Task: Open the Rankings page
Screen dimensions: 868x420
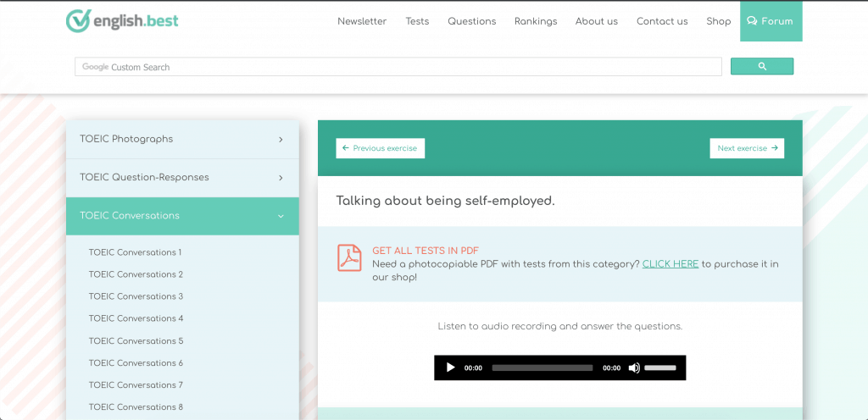Action: coord(536,21)
